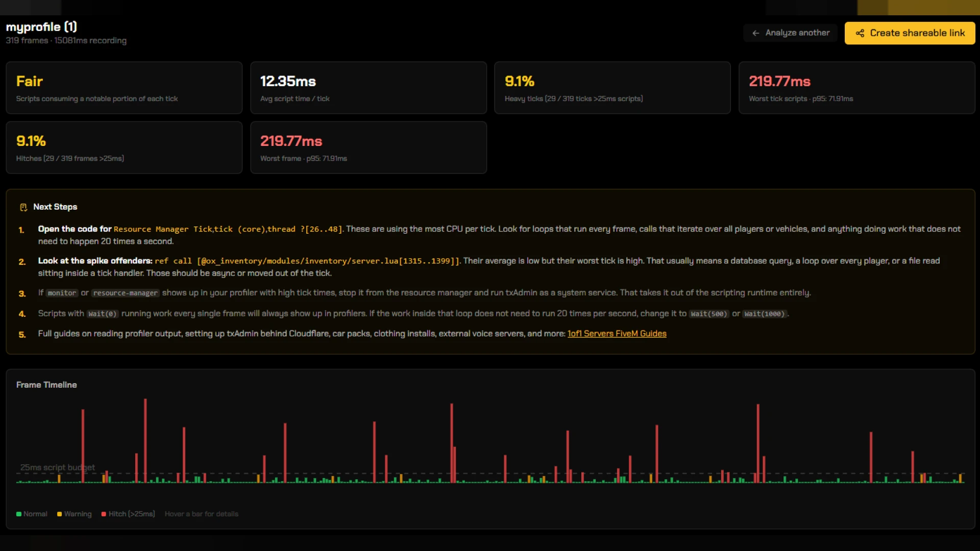Click the 'Avg script time / tick' label
980x551 pixels.
point(295,99)
